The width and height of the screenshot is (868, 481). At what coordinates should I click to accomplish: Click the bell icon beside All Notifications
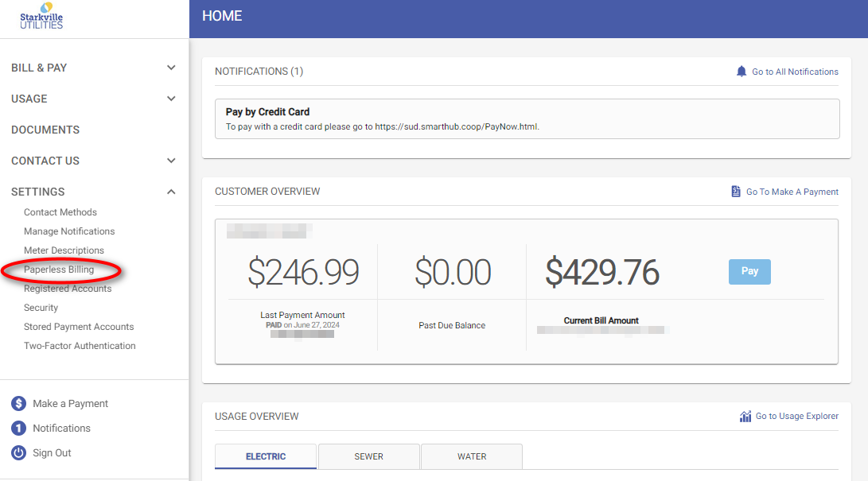[741, 72]
